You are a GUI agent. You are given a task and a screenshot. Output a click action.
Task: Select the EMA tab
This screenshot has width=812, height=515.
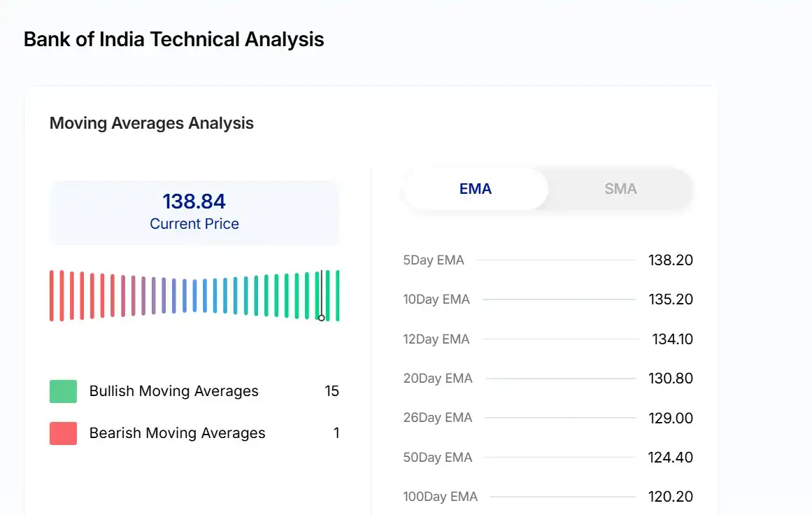click(x=476, y=189)
